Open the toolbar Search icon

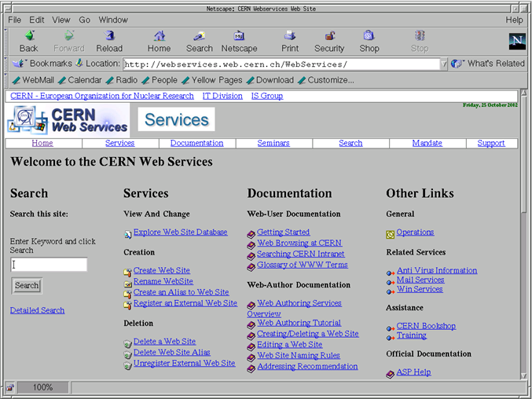(199, 35)
